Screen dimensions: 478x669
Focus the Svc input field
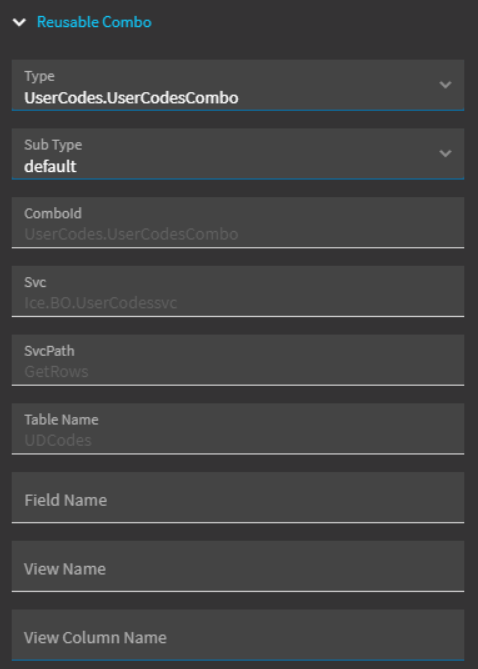point(238,291)
